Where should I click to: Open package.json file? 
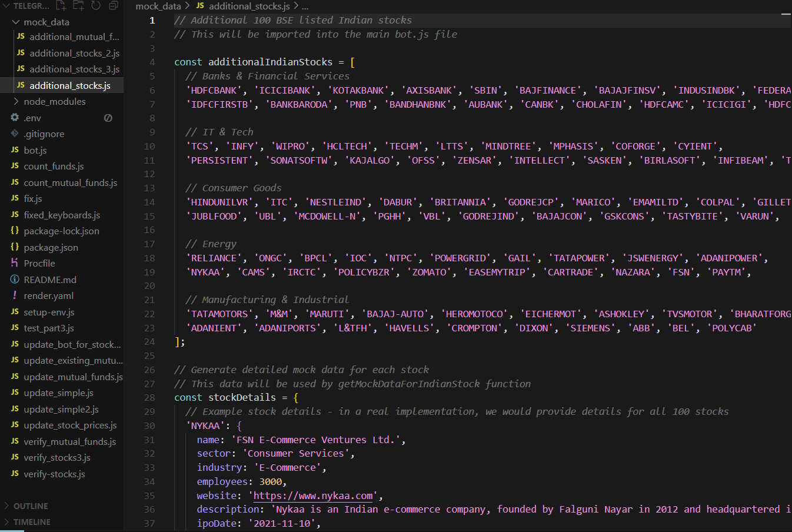51,247
